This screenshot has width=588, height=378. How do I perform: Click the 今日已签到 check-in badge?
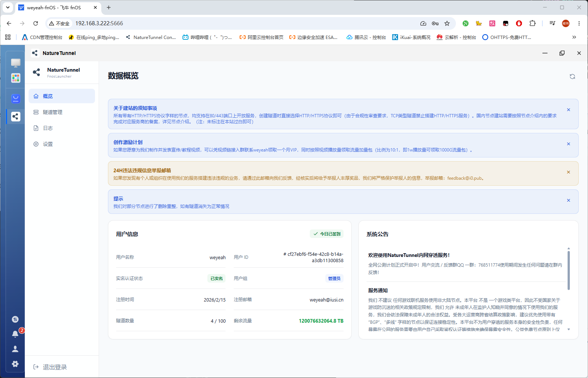coord(327,234)
